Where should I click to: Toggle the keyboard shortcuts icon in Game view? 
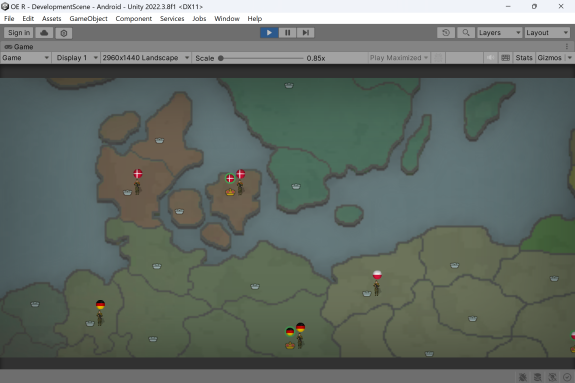[505, 58]
